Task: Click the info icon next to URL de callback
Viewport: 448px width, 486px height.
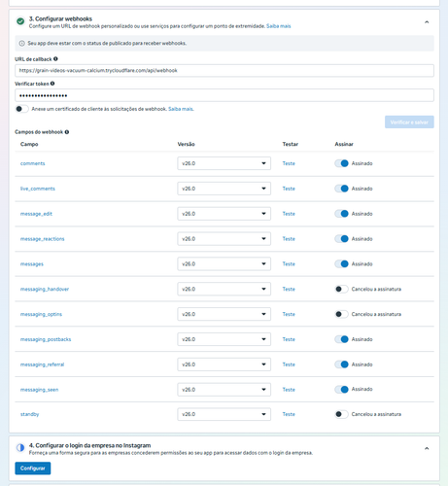Action: click(x=55, y=59)
